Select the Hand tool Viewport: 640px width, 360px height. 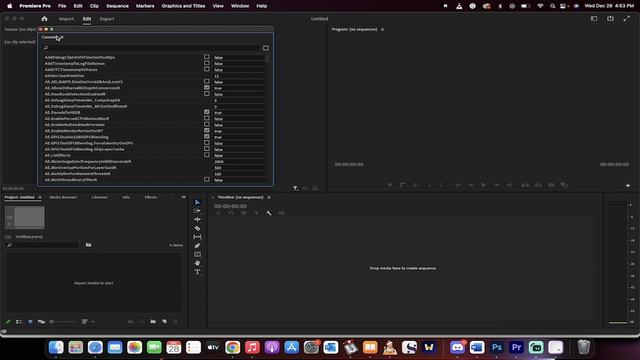point(198,263)
